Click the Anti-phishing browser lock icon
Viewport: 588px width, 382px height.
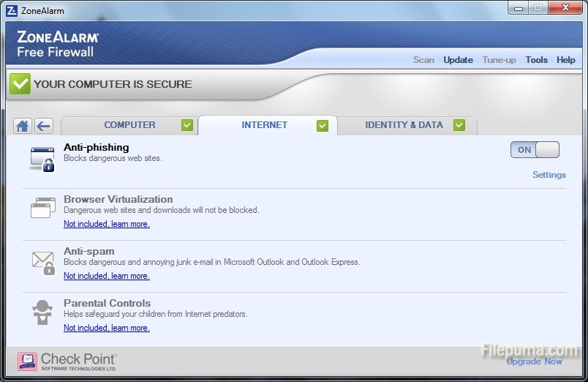42,158
